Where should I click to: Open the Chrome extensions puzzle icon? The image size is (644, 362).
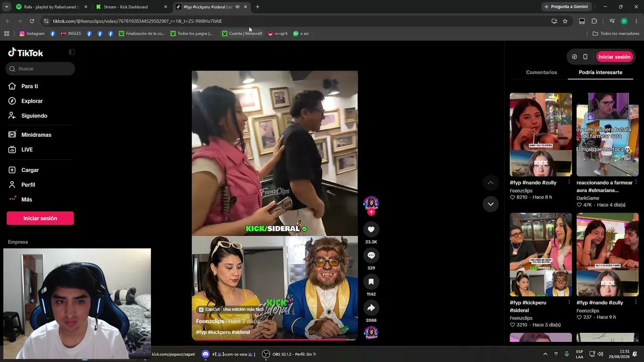(594, 21)
